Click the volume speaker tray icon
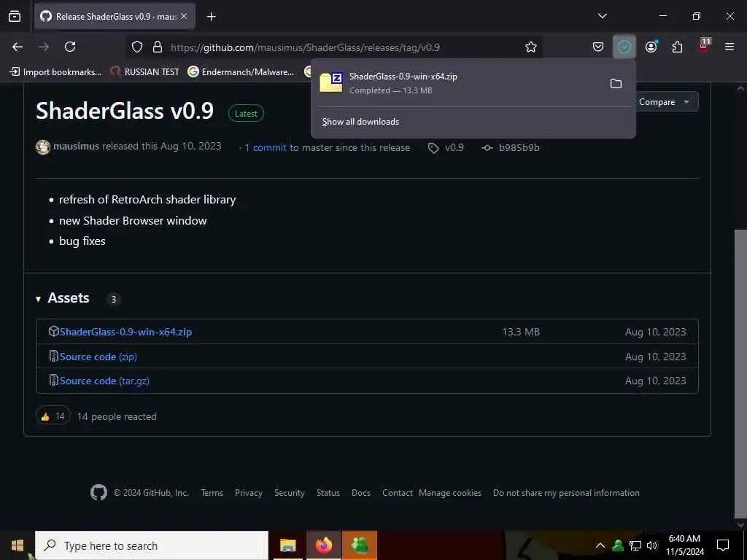This screenshot has height=560, width=747. [651, 545]
